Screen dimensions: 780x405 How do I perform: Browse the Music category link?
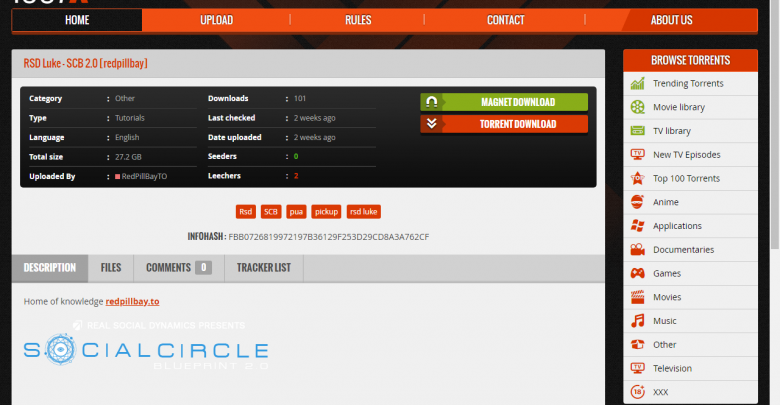(x=665, y=321)
